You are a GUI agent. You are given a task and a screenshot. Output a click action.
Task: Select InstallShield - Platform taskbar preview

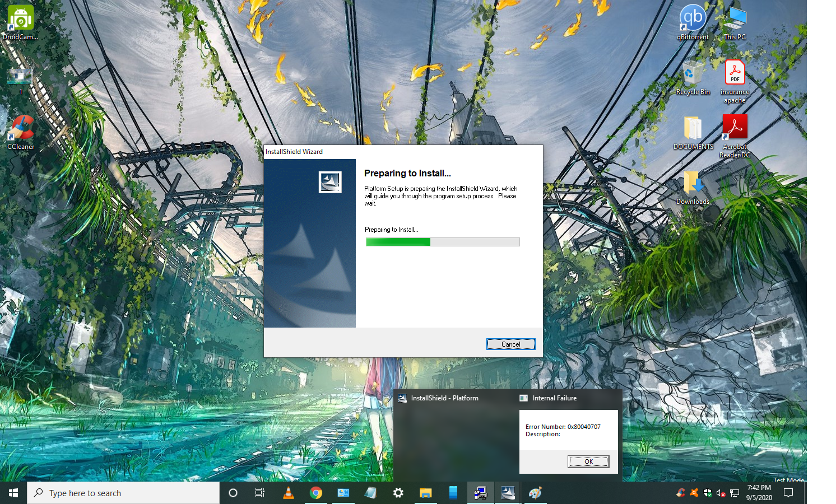(x=453, y=436)
